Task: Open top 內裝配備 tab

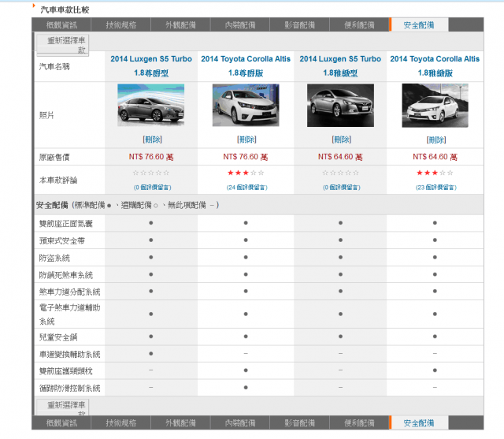Action: (x=240, y=25)
